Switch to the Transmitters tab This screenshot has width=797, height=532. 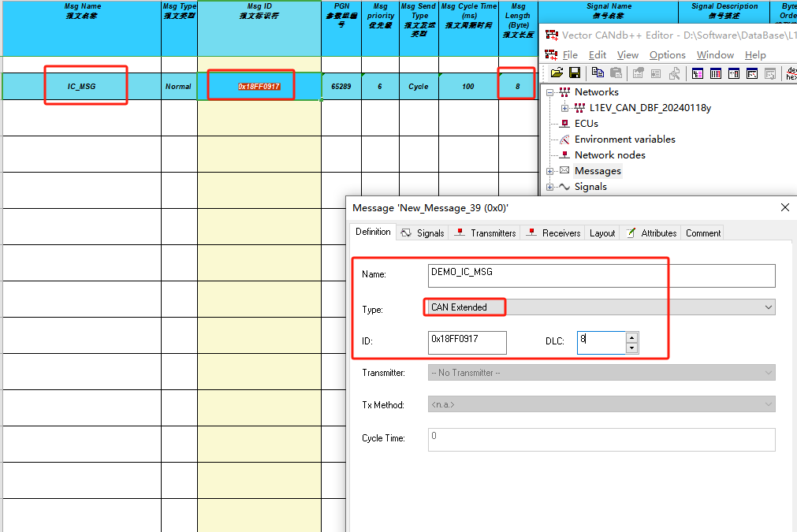point(486,233)
